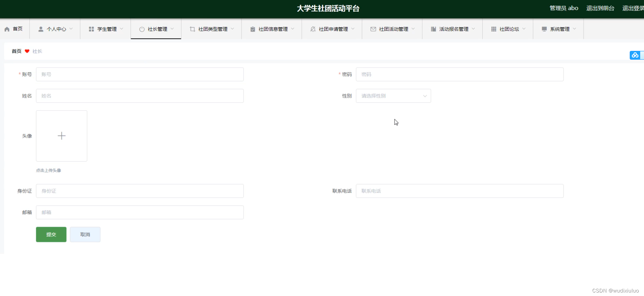Click the red heart breadcrumb icon
The height and width of the screenshot is (296, 644).
coord(27,51)
